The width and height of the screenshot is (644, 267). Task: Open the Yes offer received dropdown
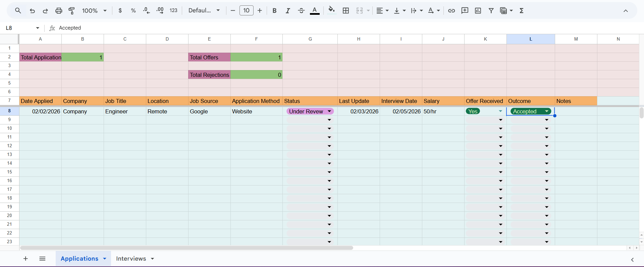(500, 111)
